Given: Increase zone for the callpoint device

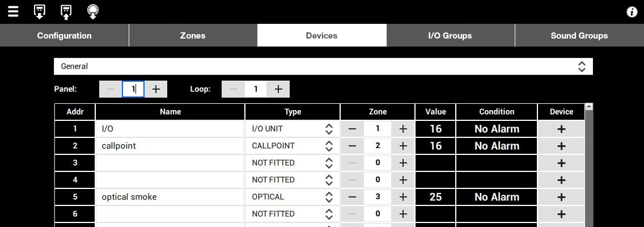Looking at the screenshot, I should tap(403, 146).
